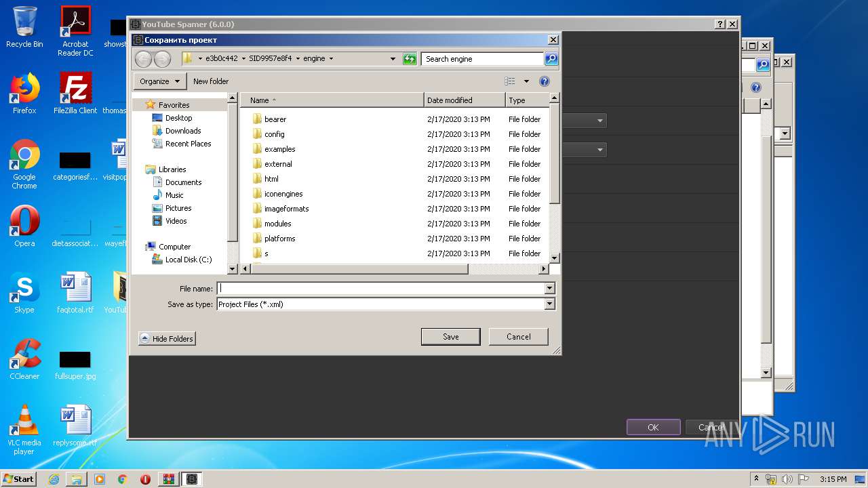Select Music library
868x488 pixels.
(174, 195)
